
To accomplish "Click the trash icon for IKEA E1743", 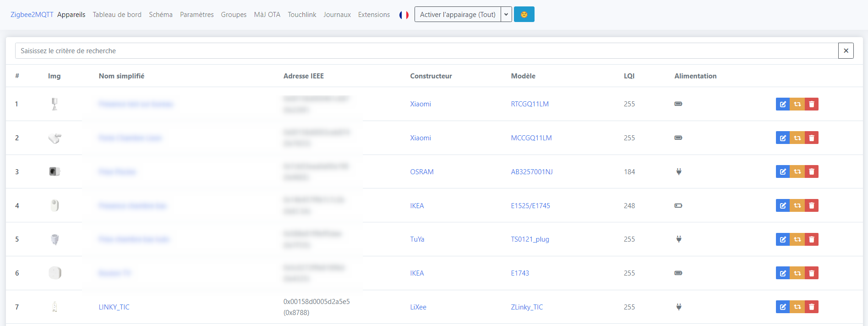I will (x=812, y=273).
